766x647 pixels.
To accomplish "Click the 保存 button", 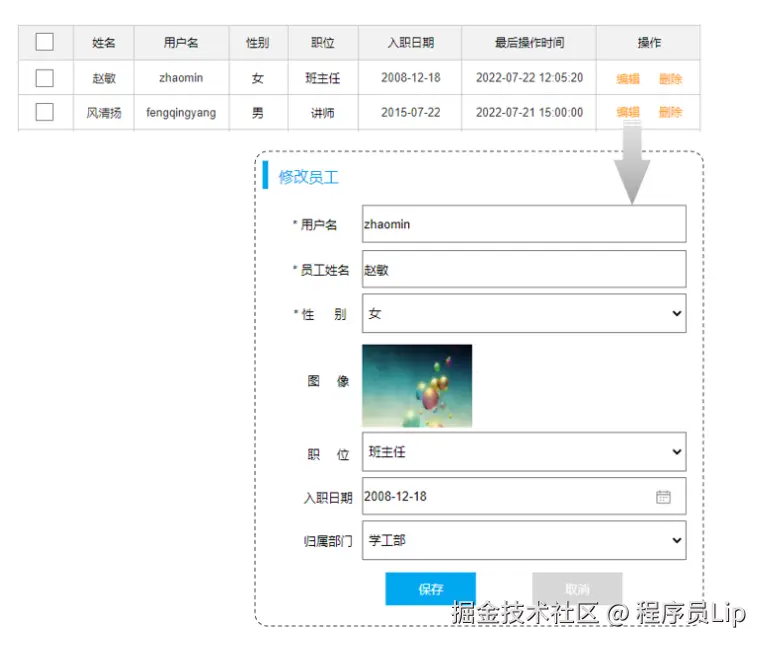I will (430, 589).
